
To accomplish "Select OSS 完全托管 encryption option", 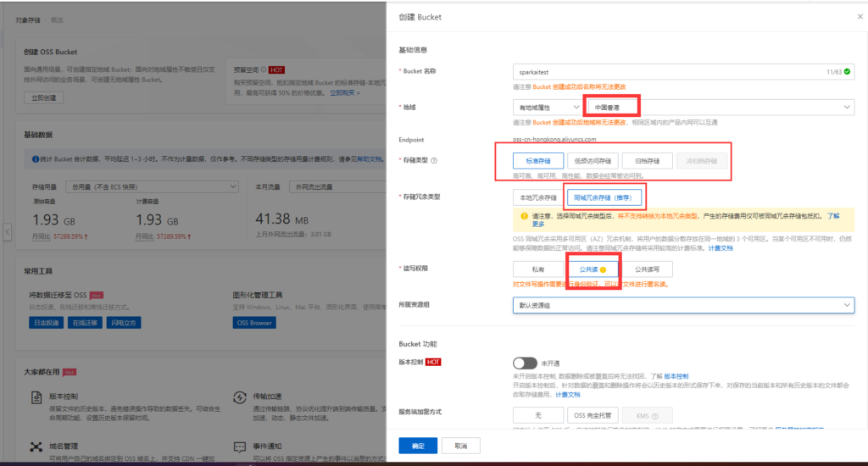I will click(x=593, y=415).
